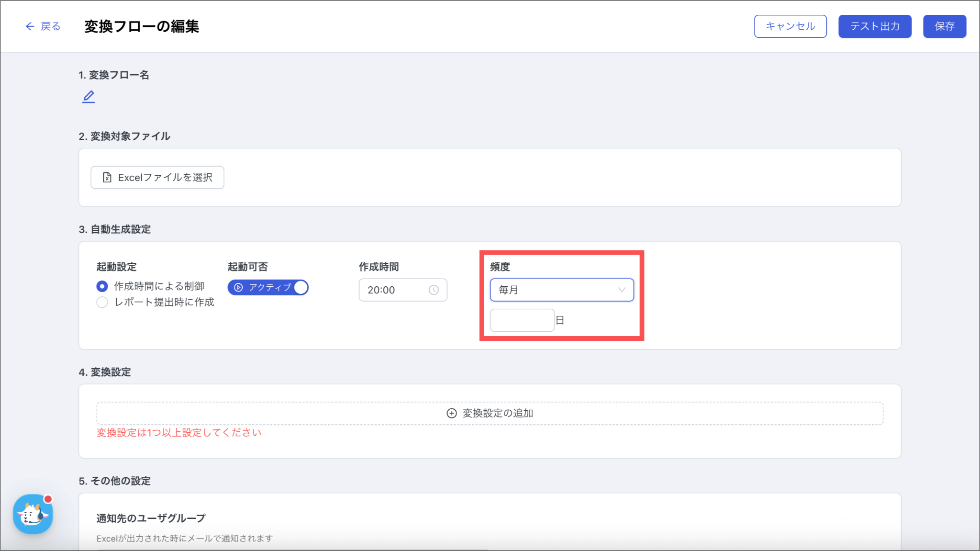The width and height of the screenshot is (980, 551).
Task: Click the clock icon in 作成時間 field
Action: tap(434, 290)
